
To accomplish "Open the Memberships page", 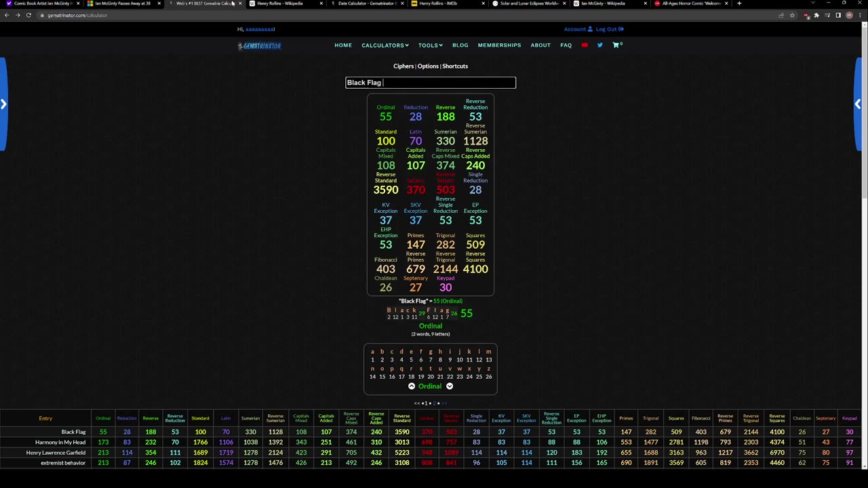I will [499, 45].
